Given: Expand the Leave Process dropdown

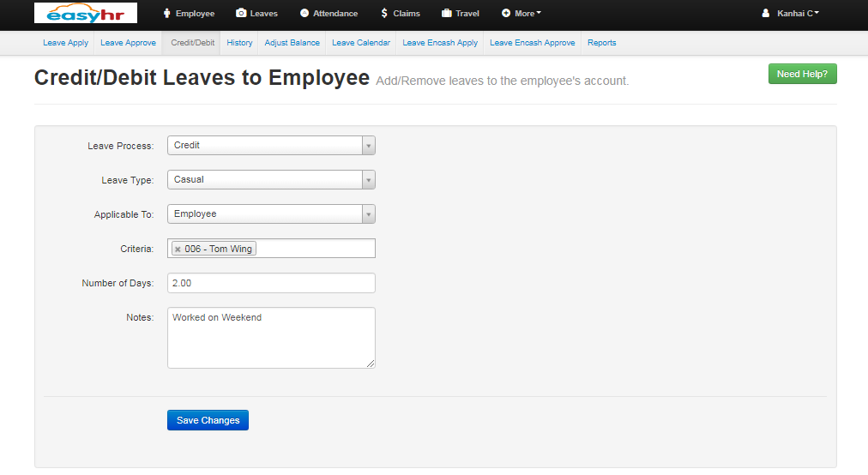Looking at the screenshot, I should click(x=368, y=146).
